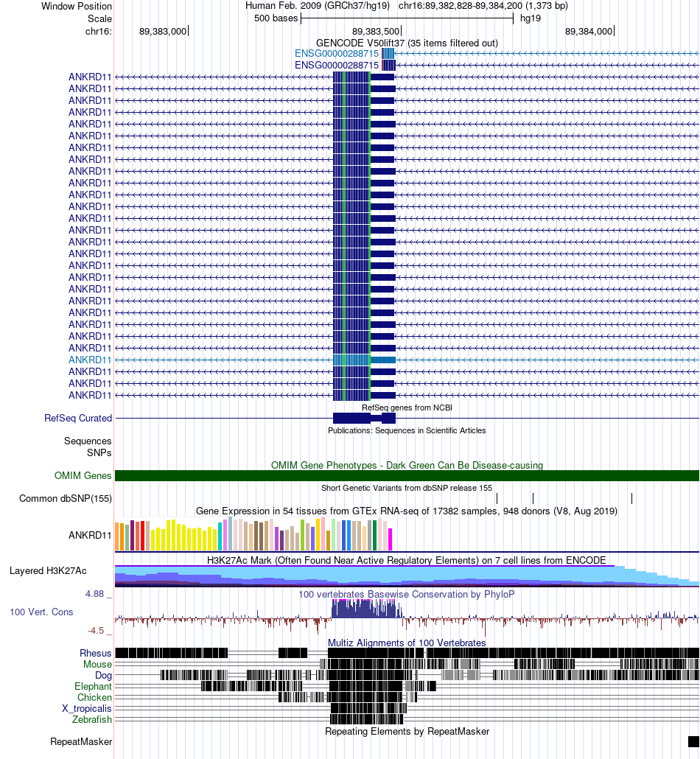Click the Sequences SNPs track label
The width and height of the screenshot is (700, 759).
88,447
